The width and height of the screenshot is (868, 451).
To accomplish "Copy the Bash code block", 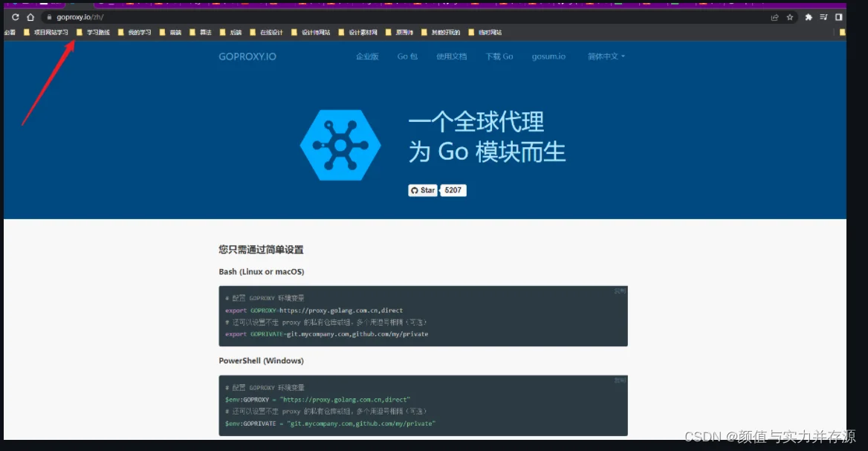I will pyautogui.click(x=620, y=291).
